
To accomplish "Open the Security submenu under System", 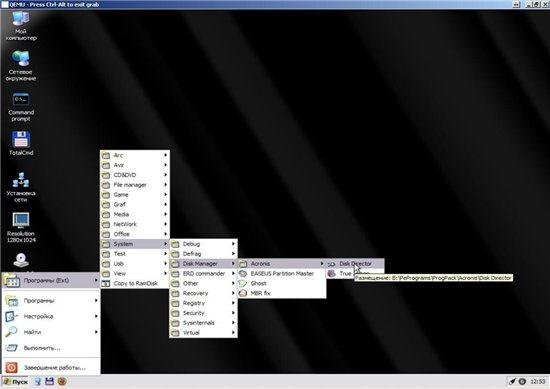I will tap(203, 313).
